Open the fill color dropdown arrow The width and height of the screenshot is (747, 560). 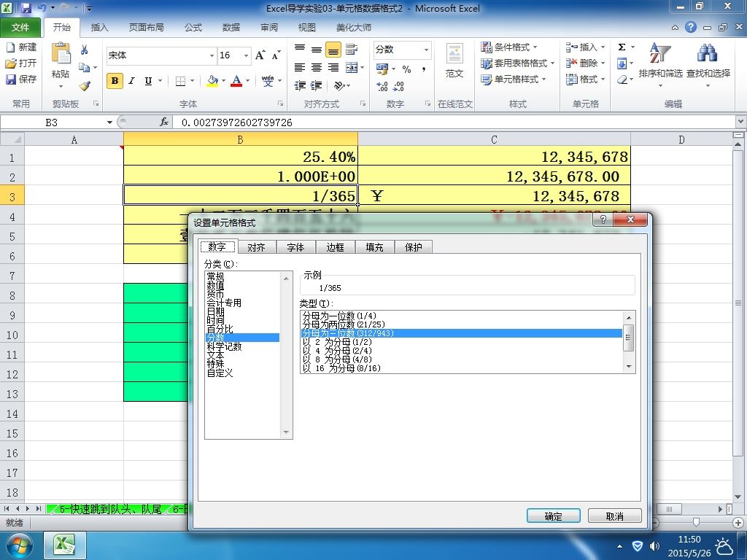point(223,81)
